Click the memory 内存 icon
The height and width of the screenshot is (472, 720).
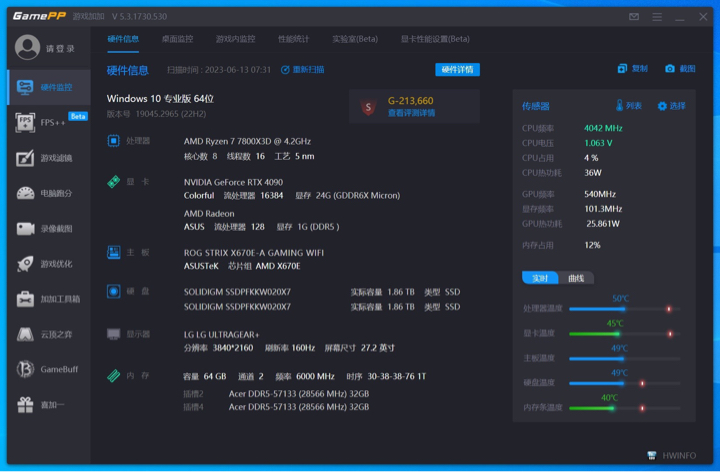tap(113, 376)
